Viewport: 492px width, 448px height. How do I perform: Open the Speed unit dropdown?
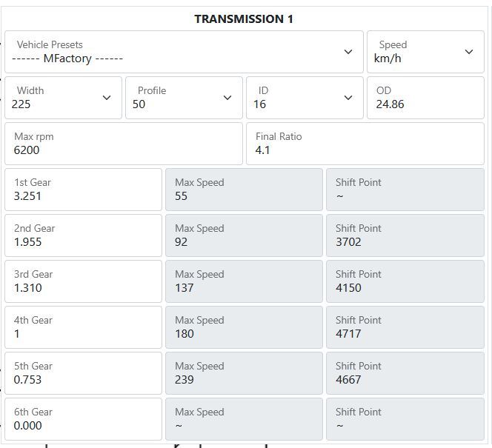[425, 52]
